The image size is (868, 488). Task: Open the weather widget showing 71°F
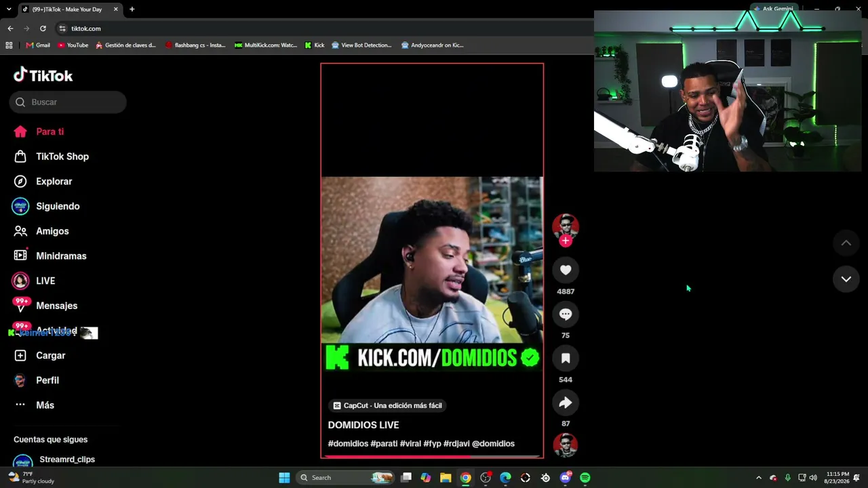[31, 478]
